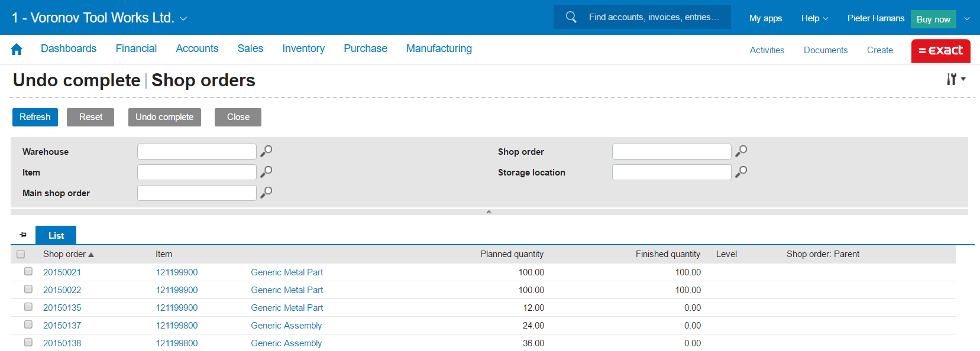The height and width of the screenshot is (351, 980).
Task: Open Item lookup magnifier icon
Action: (267, 172)
